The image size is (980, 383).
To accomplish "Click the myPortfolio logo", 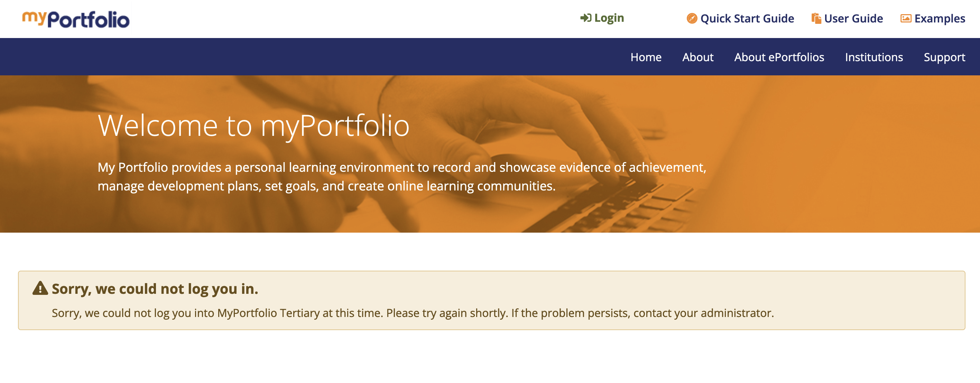I will (76, 19).
